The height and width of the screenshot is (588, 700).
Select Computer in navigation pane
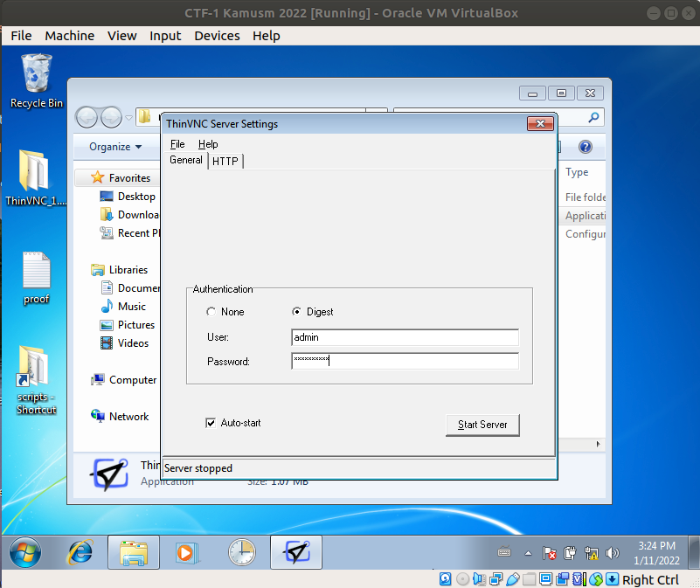click(x=124, y=379)
